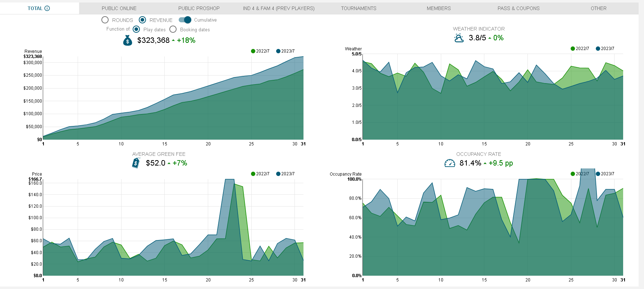Viewport: 644px width, 289px height.
Task: Click 2023/7 legend in Average Green Fee chart
Action: (x=278, y=174)
